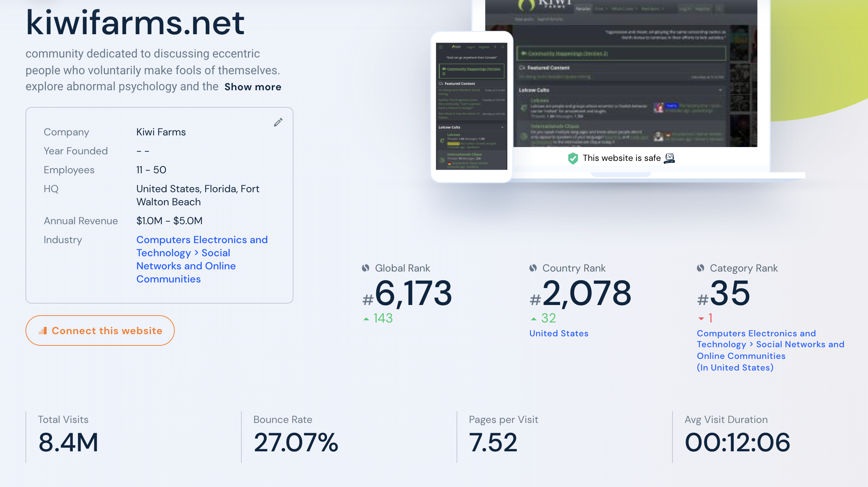Click the Pages per Visit value 7.52

[x=493, y=443]
